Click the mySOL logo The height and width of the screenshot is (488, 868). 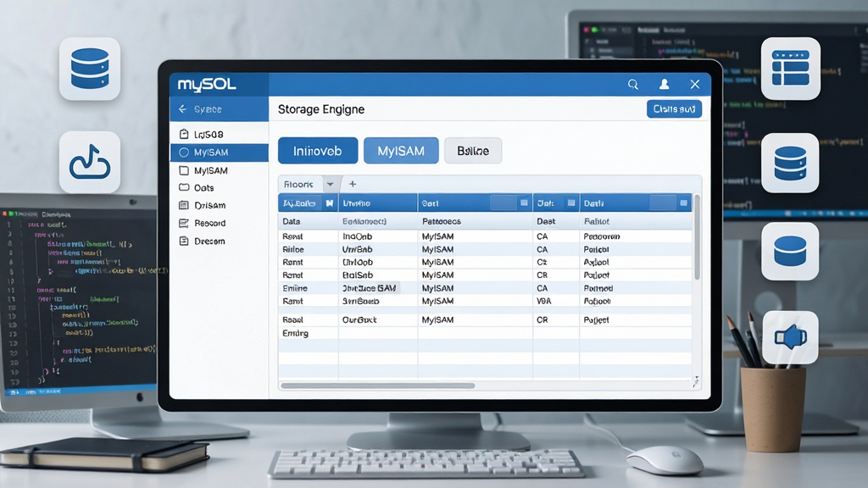coord(207,84)
